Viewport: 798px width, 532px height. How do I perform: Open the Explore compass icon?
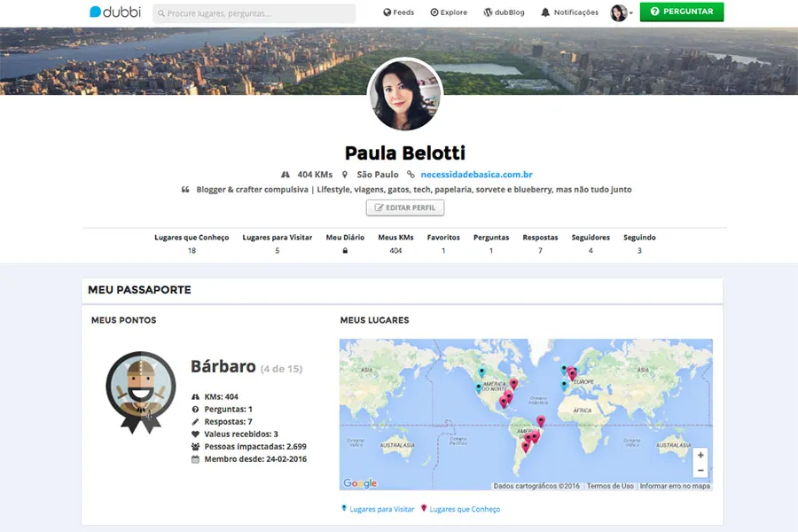click(434, 12)
